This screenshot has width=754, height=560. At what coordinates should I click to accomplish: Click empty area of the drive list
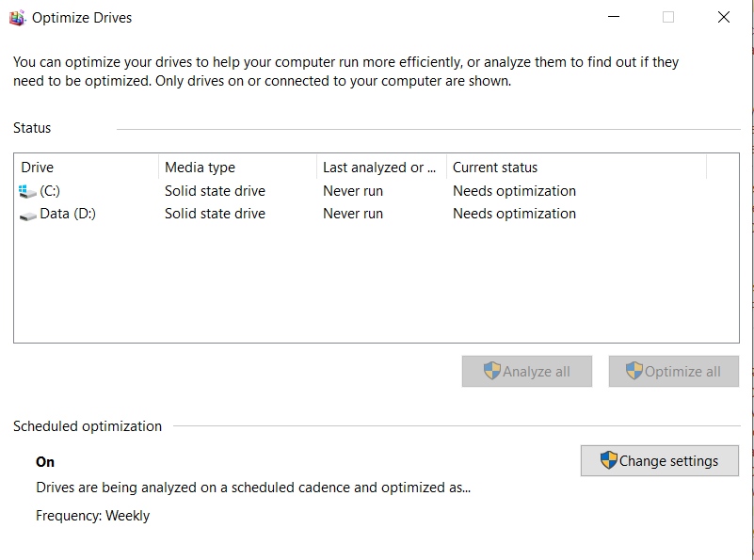click(x=377, y=282)
